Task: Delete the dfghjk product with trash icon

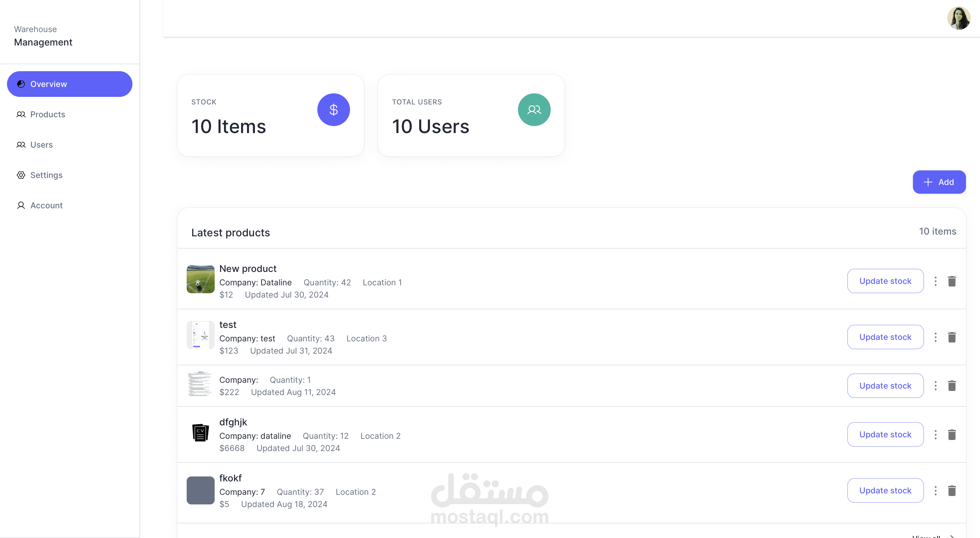Action: click(x=951, y=434)
